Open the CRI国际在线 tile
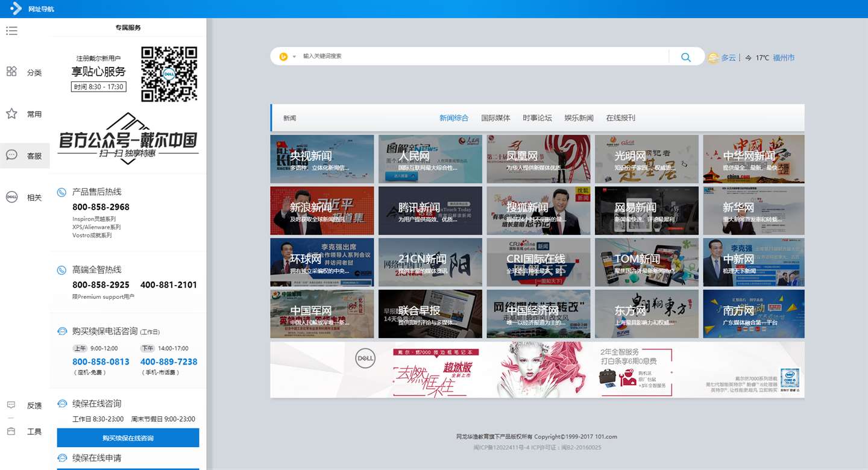 (538, 262)
